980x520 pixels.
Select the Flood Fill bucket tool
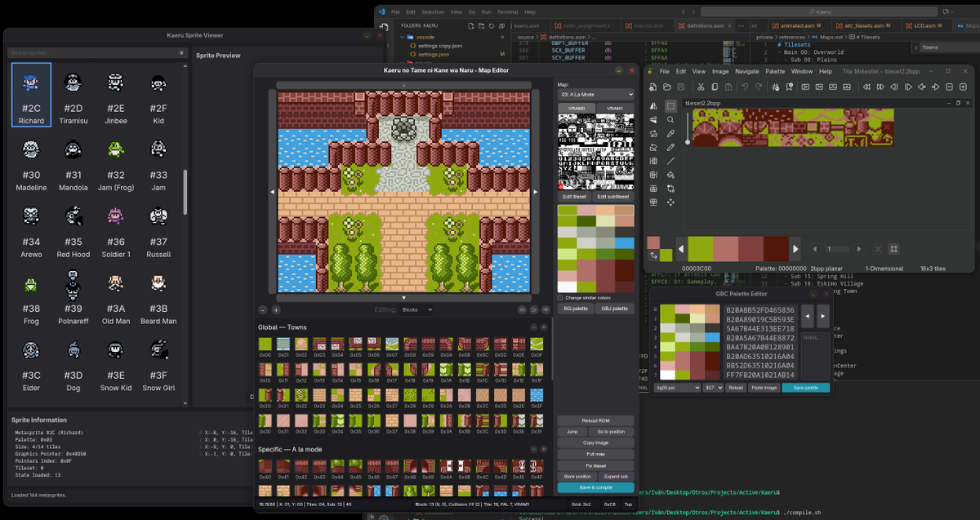pyautogui.click(x=670, y=175)
